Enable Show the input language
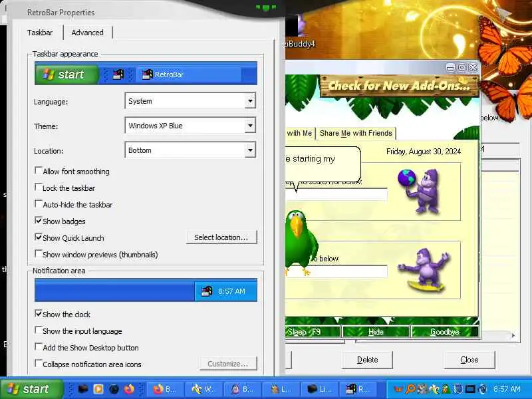The height and width of the screenshot is (399, 532). tap(39, 330)
